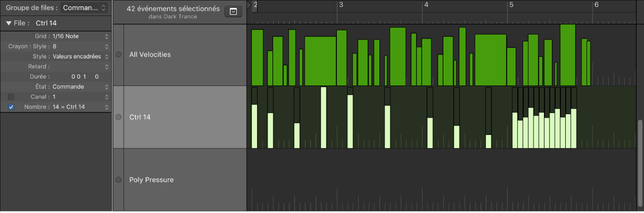Uncheck the Nombre checkbox
The image size is (644, 213).
coord(11,107)
